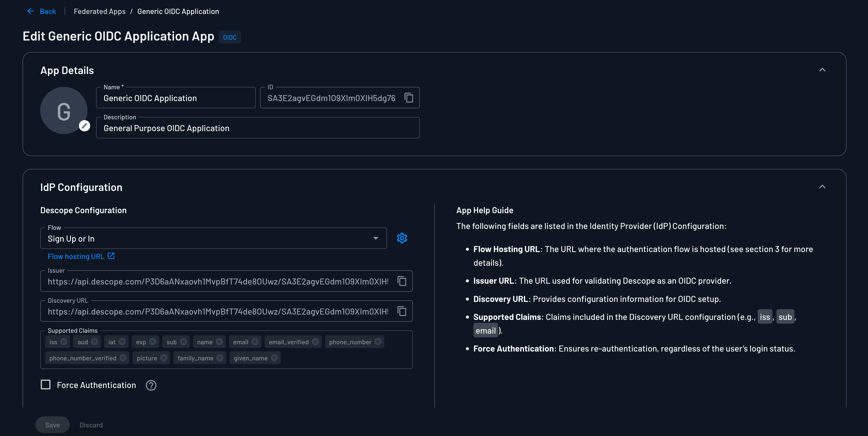Viewport: 868px width, 436px height.
Task: Edit the app avatar with pencil icon
Action: 84,125
